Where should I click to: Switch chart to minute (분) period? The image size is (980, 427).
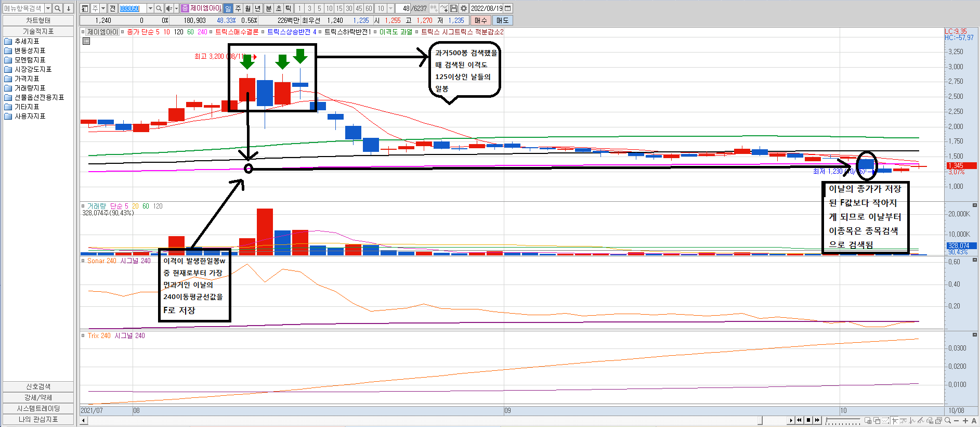[268, 8]
